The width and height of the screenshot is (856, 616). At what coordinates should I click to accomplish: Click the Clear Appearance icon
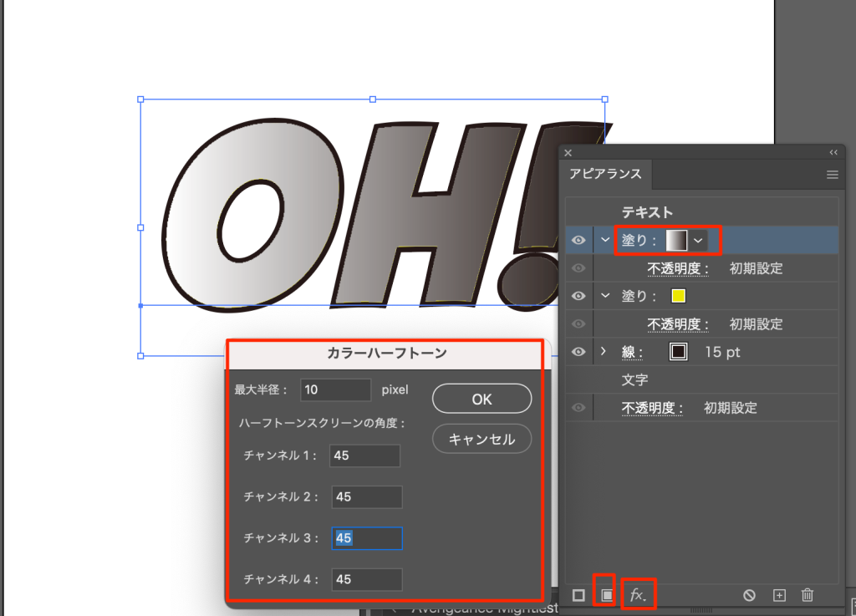(750, 595)
